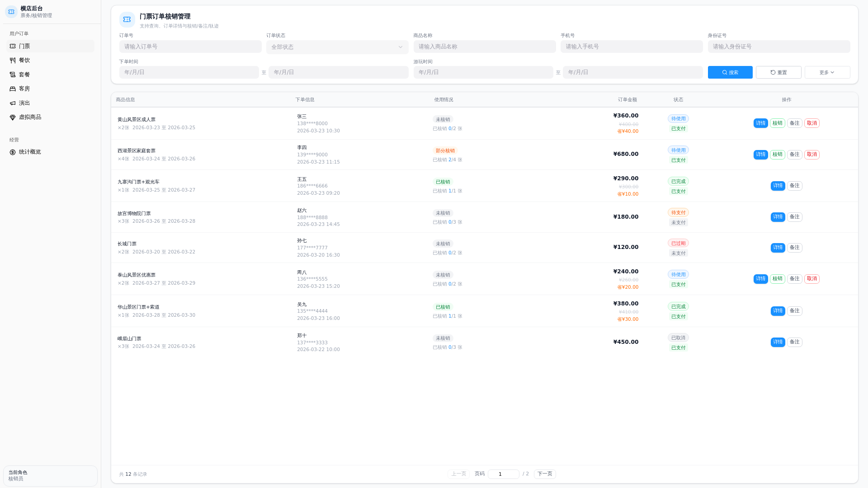Click 取消 for 西湖景区家庭套票 order

pos(812,155)
